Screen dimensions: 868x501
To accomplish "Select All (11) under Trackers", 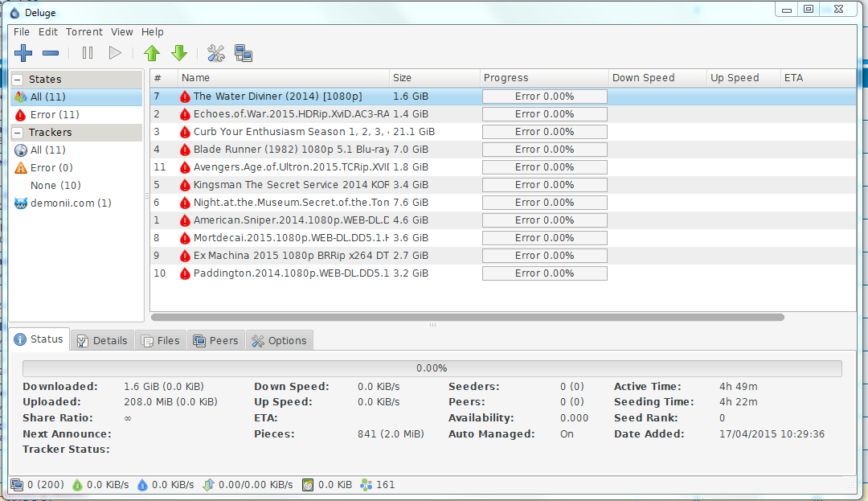I will (76, 150).
